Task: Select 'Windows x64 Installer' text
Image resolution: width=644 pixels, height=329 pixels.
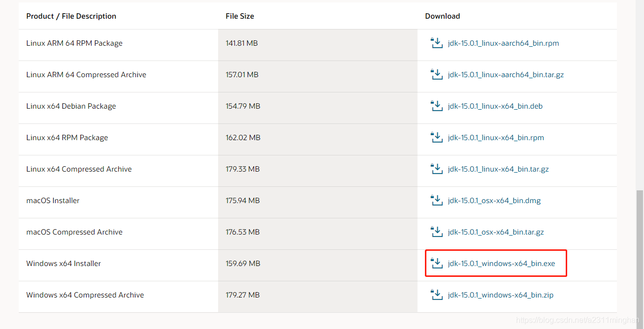Action: (x=64, y=264)
